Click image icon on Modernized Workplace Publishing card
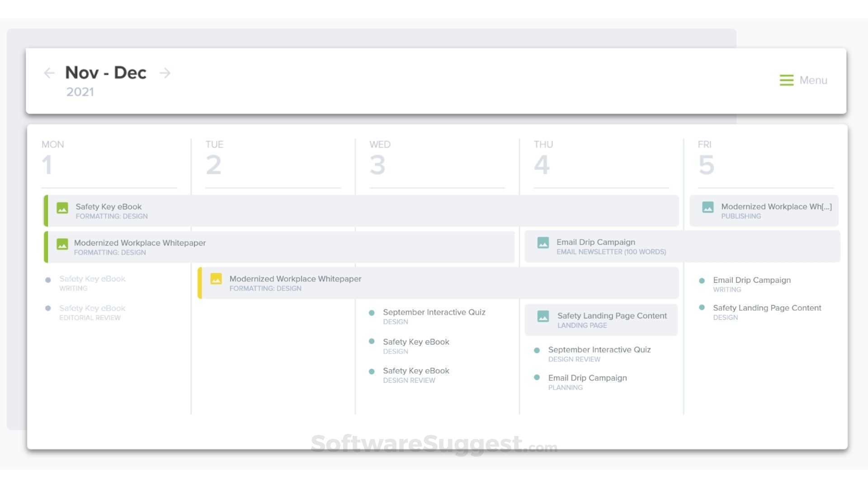Image resolution: width=868 pixels, height=488 pixels. [x=708, y=207]
